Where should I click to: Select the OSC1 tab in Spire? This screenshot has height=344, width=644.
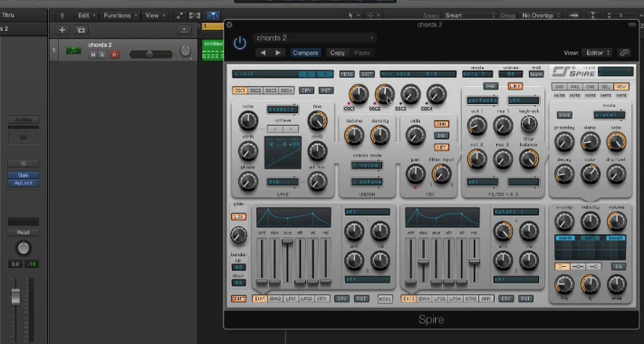click(240, 91)
